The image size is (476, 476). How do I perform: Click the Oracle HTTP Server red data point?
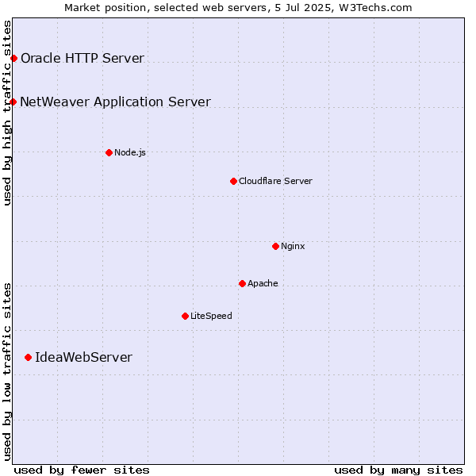click(x=13, y=58)
